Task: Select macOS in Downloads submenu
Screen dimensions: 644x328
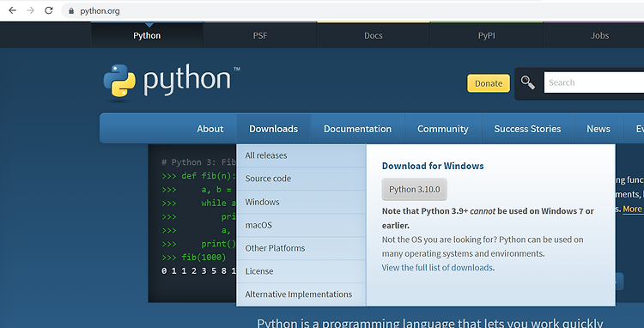Action: 301,225
